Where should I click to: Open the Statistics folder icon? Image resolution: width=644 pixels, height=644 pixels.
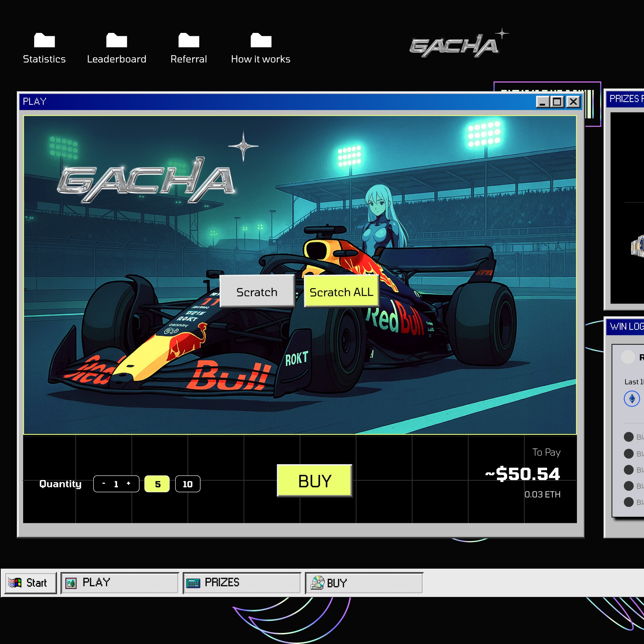pos(44,40)
